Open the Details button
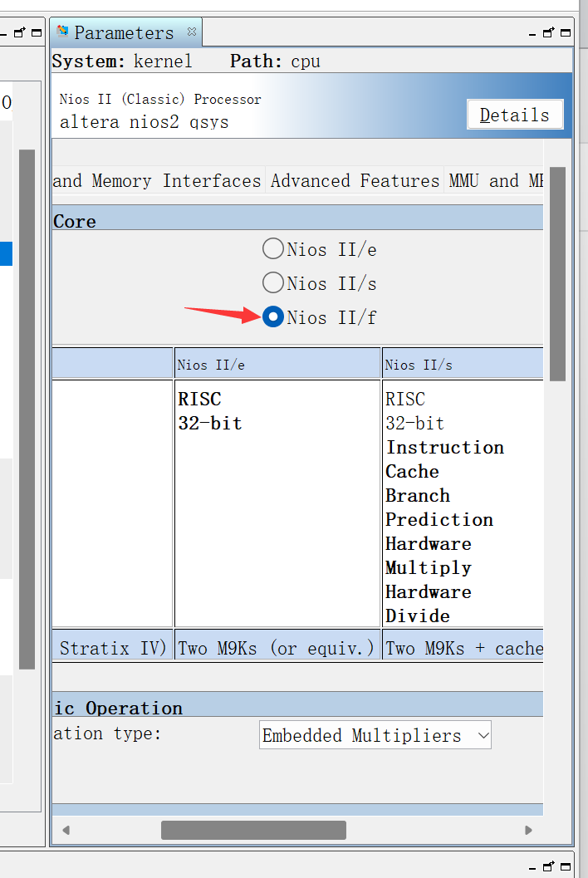 coord(515,115)
